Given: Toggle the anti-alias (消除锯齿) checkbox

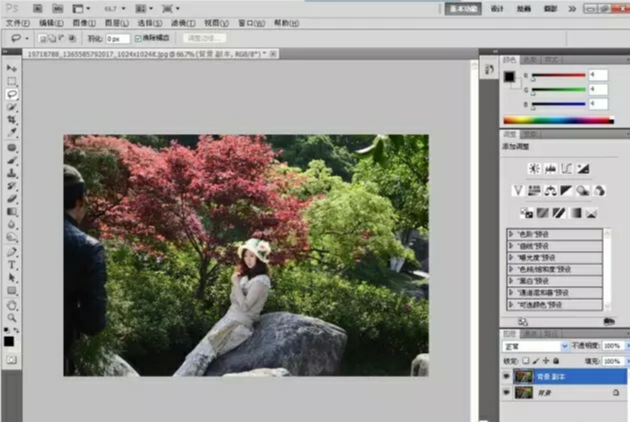Looking at the screenshot, I should [138, 38].
